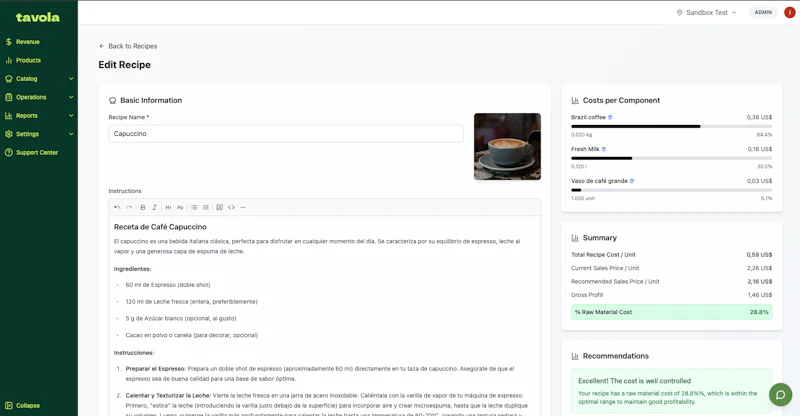Screen dimensions: 800x416
Task: Click 'Calentar y Texturizar la Leche:' step text
Action: (x=168, y=396)
